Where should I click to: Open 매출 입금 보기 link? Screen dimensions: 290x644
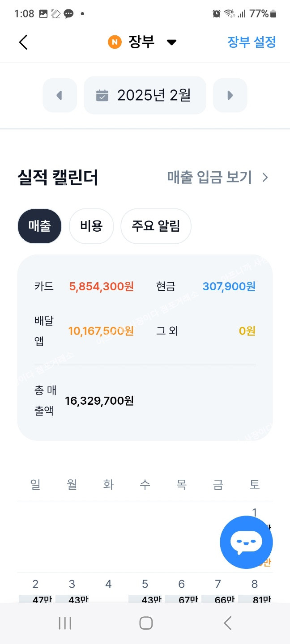point(210,178)
